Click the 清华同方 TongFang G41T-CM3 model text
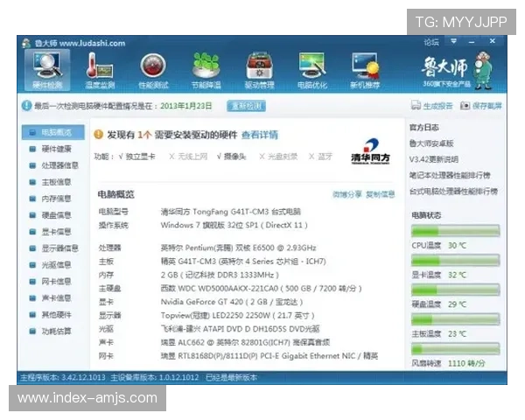 (231, 212)
